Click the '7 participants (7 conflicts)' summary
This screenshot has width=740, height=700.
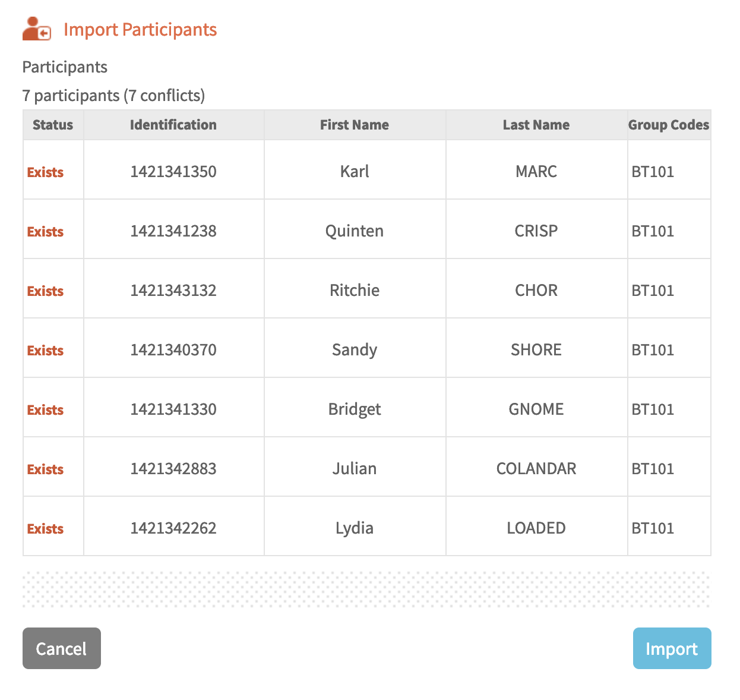click(x=113, y=96)
